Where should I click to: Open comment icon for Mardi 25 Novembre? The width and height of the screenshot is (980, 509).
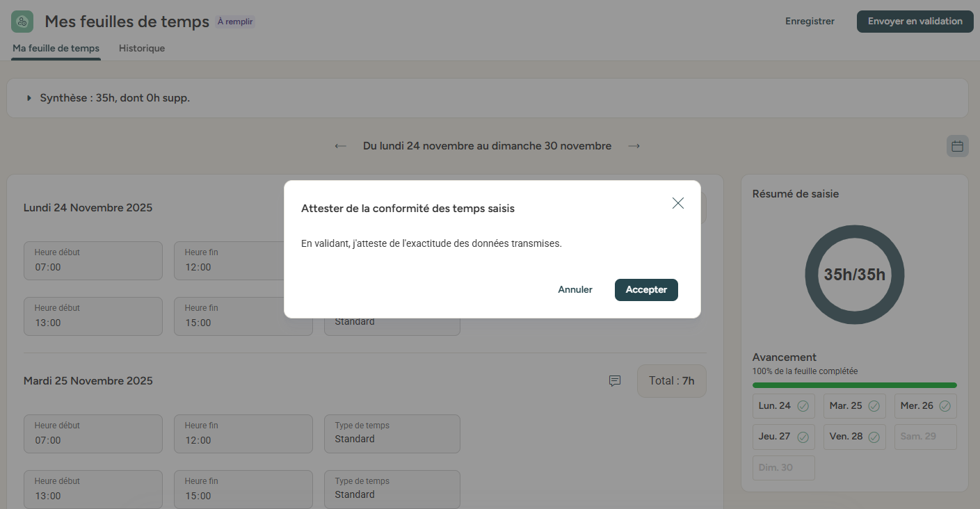(615, 381)
